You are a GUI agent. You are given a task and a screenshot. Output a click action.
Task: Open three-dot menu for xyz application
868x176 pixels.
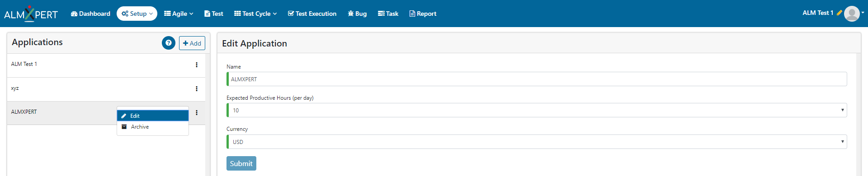click(x=197, y=88)
